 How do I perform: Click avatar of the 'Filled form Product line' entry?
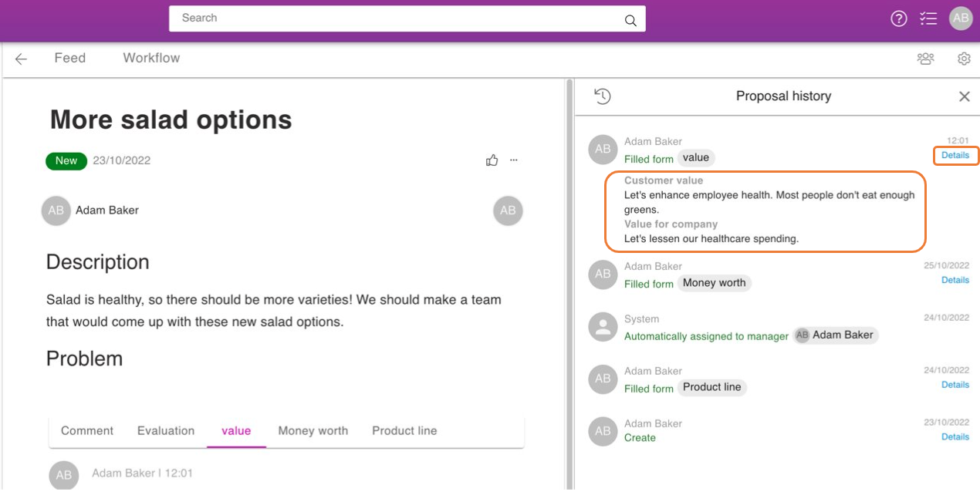click(603, 379)
